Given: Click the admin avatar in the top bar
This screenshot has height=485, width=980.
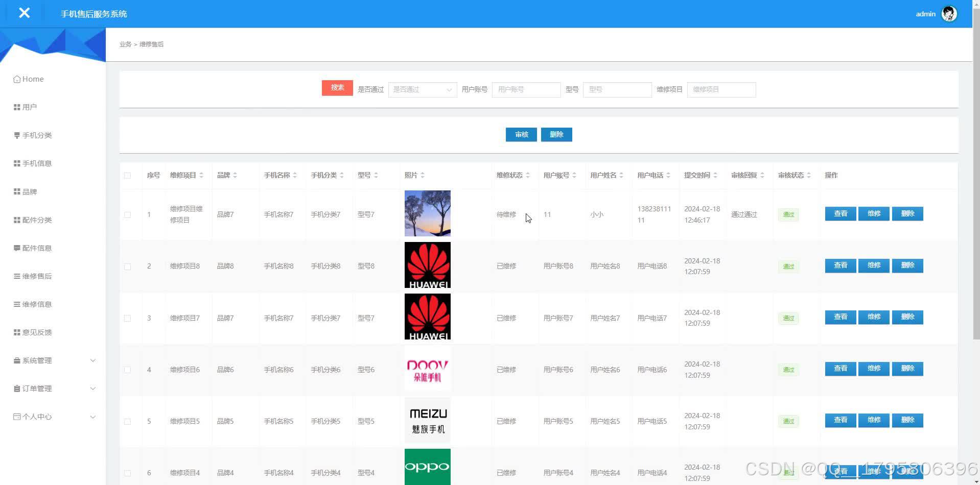Looking at the screenshot, I should pyautogui.click(x=948, y=13).
